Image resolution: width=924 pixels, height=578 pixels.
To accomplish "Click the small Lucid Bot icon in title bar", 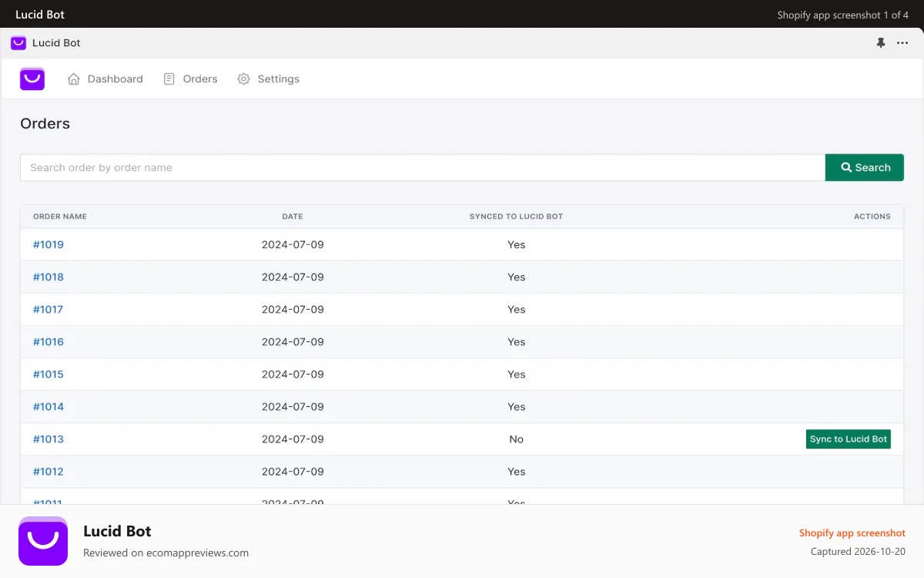I will pos(18,43).
